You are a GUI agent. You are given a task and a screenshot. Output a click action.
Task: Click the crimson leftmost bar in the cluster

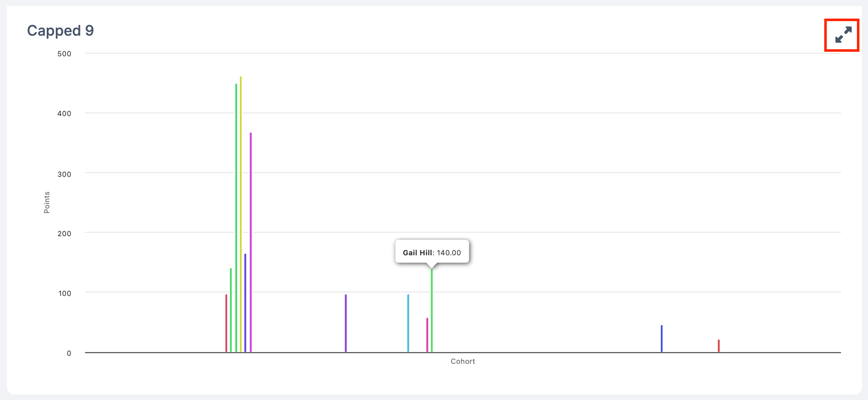click(x=226, y=324)
